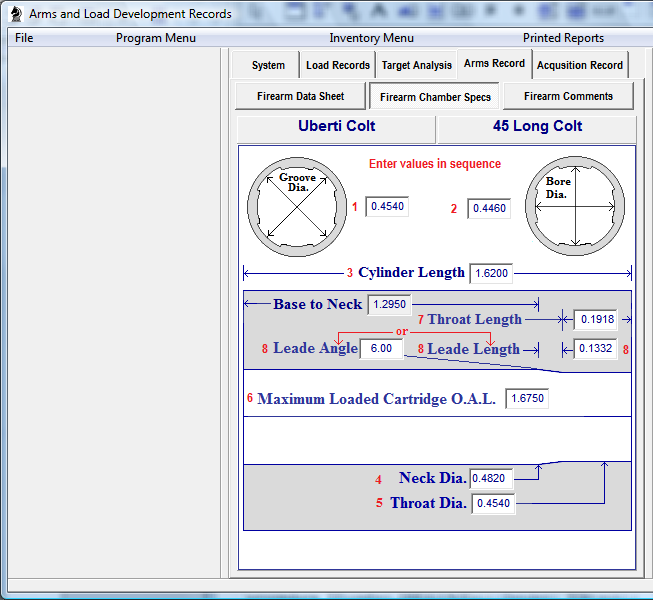Click the Cylinder Length field 1.6200

(x=491, y=274)
